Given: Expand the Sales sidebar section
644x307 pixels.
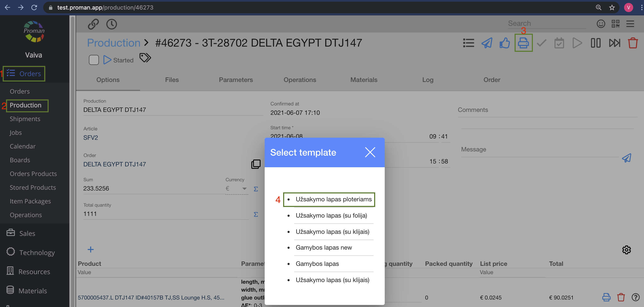Looking at the screenshot, I should pyautogui.click(x=27, y=233).
